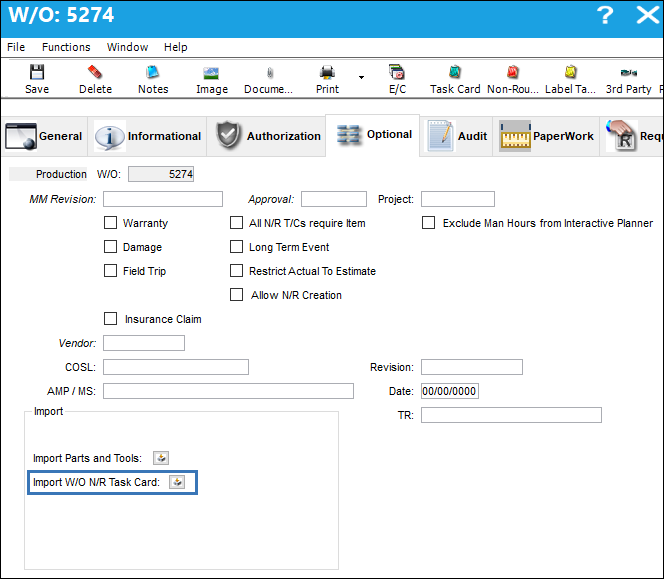Open the E/C toolbar icon
Screen dimensions: 664x579
pyautogui.click(x=397, y=72)
